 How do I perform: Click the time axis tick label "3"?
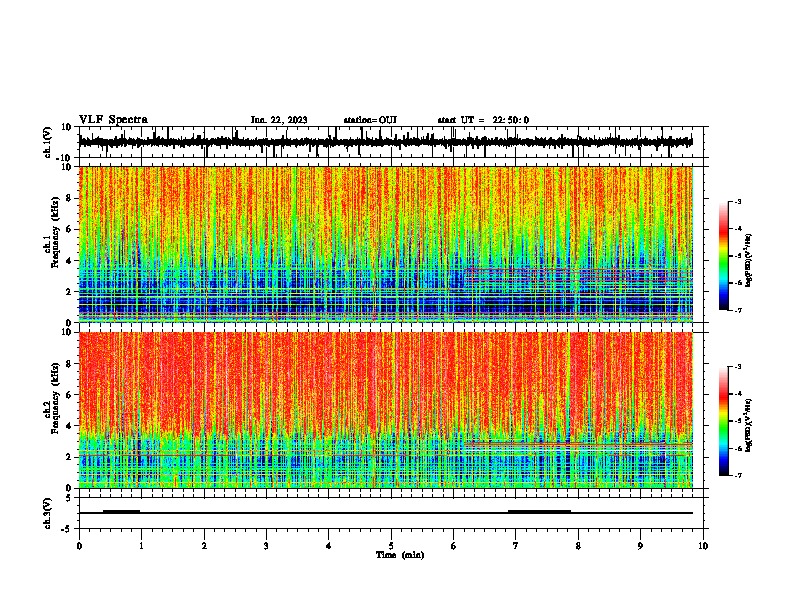coord(266,546)
